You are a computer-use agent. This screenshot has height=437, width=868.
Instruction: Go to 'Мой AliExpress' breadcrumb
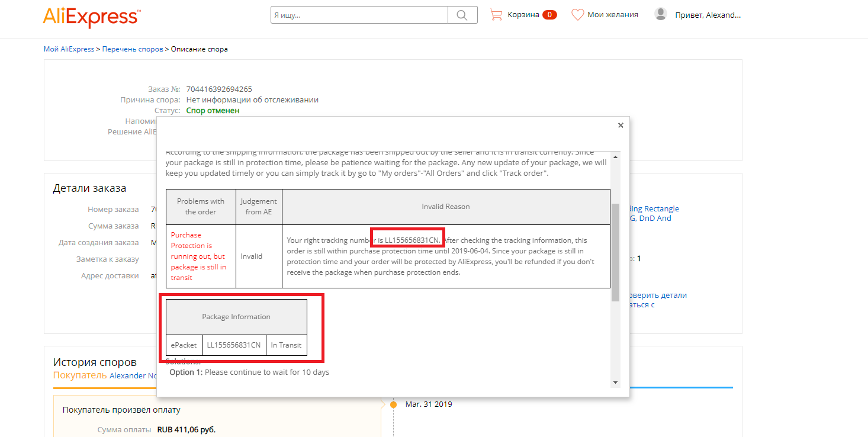[x=69, y=49]
